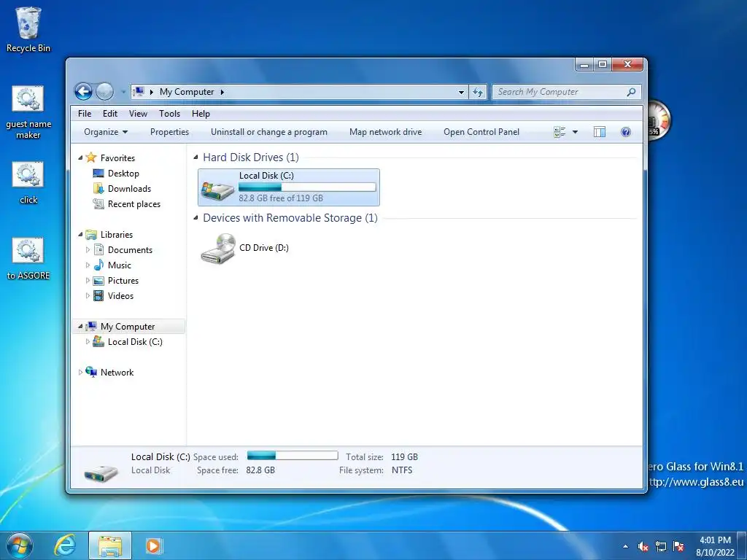
Task: Expand the Network tree arrow
Action: click(80, 373)
